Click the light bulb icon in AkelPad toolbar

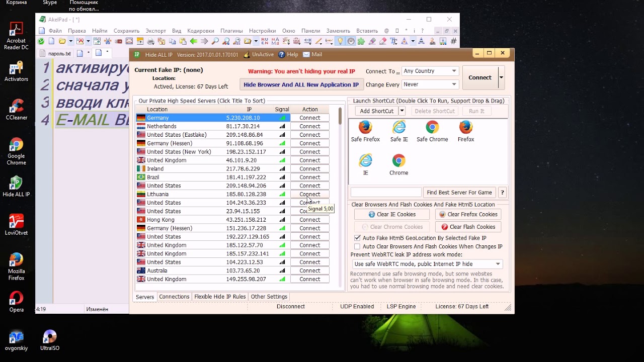coord(340,41)
